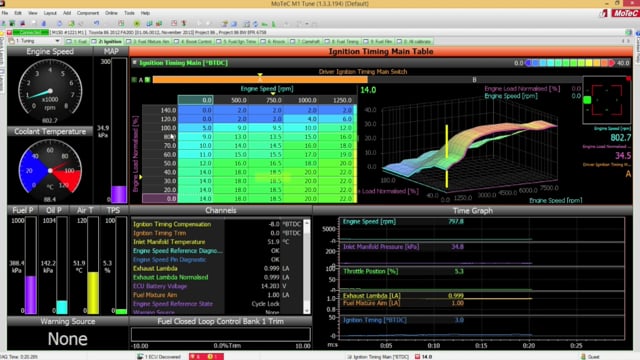This screenshot has width=640, height=360.
Task: Open the Add menu
Action: point(67,13)
